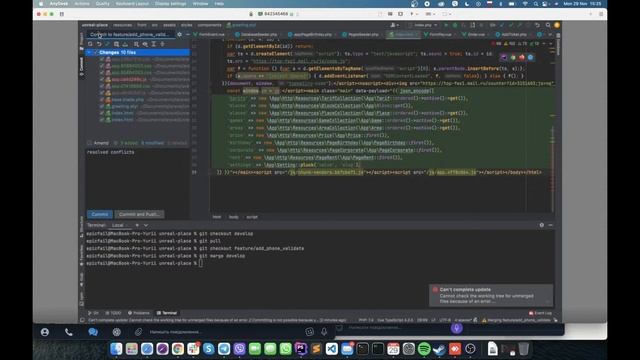Open the TODO tool window tab
The image size is (640, 360).
[113, 313]
